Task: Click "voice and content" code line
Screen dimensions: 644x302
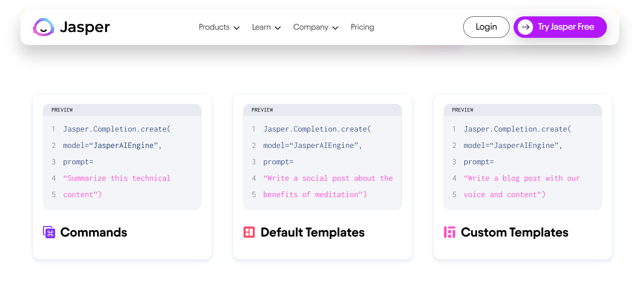Action: [504, 195]
